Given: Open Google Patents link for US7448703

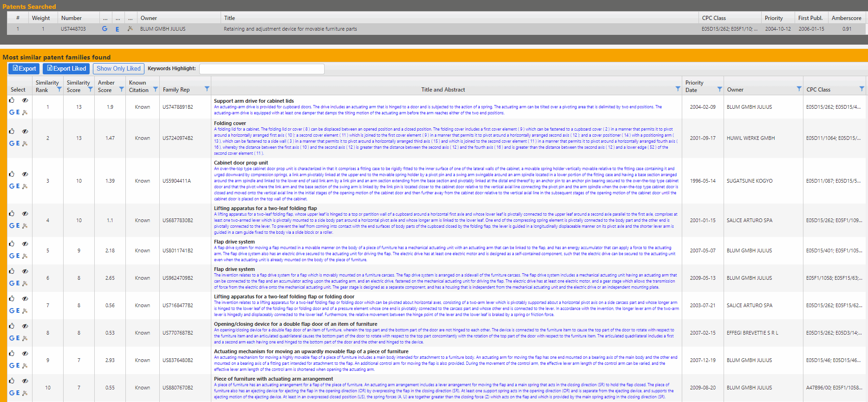Looking at the screenshot, I should [104, 29].
